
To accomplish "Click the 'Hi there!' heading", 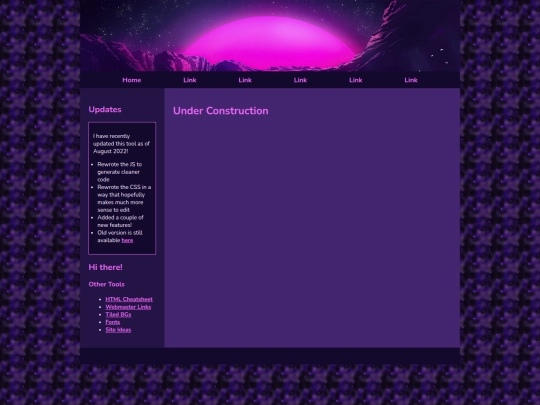I will (105, 267).
